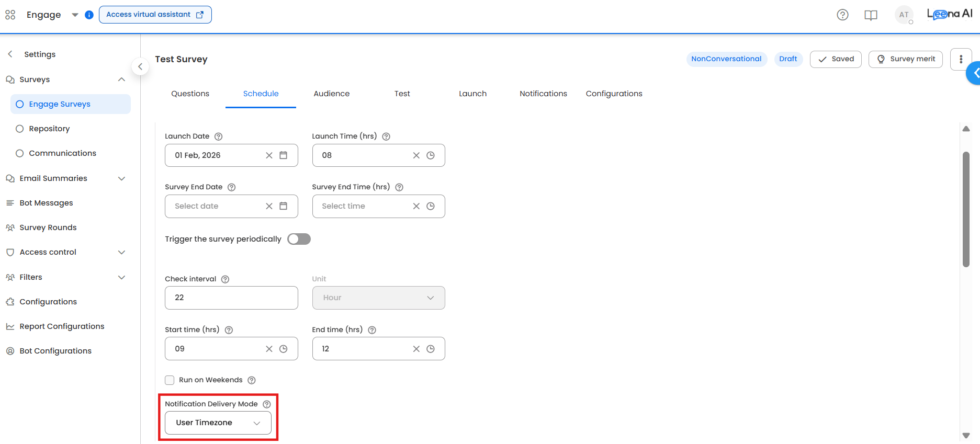Collapse the Surveys sidebar section
Screen dimensions: 980x444
[x=121, y=79]
